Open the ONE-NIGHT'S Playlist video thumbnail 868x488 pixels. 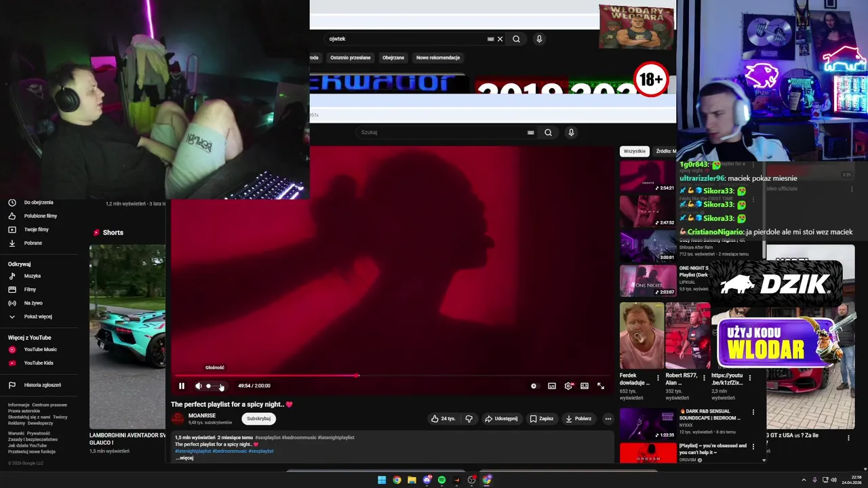(x=648, y=281)
